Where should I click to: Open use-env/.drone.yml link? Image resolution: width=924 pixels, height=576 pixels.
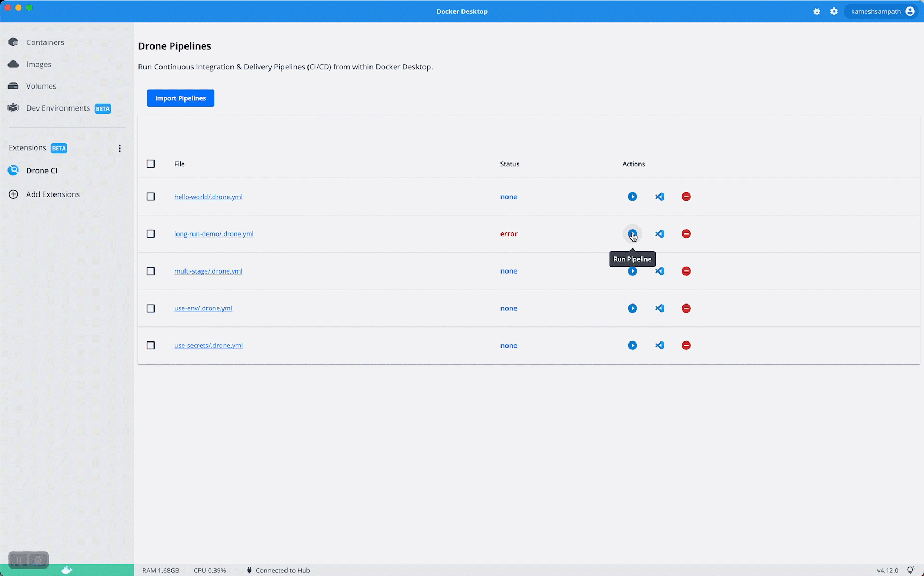click(x=203, y=308)
